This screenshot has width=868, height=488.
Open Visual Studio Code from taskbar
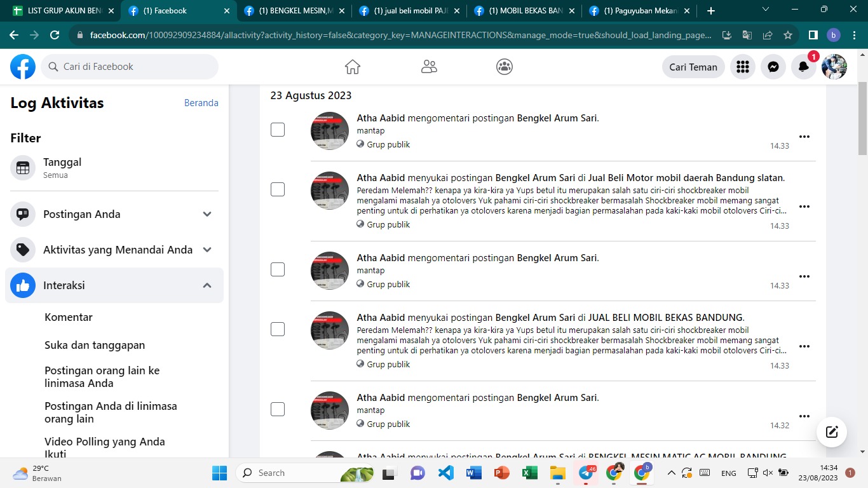[x=445, y=473]
